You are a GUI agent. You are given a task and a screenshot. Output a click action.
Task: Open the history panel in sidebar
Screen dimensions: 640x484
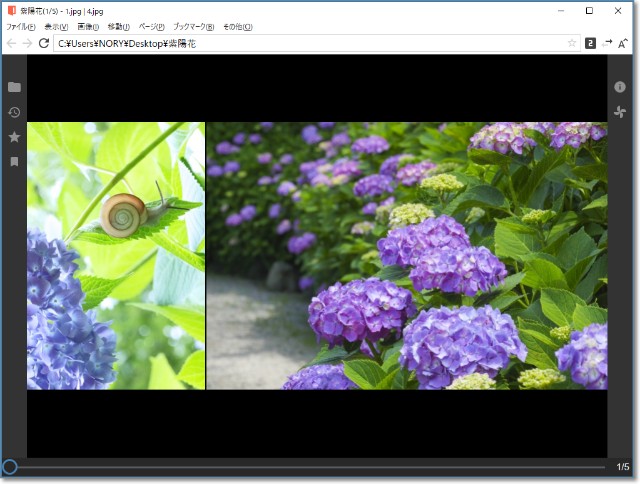[14, 112]
